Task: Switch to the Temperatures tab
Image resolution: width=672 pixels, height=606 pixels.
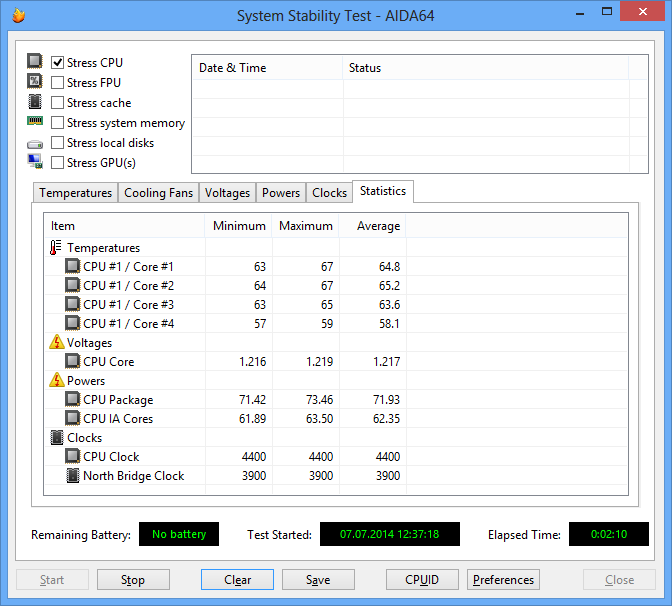Action: pyautogui.click(x=75, y=193)
